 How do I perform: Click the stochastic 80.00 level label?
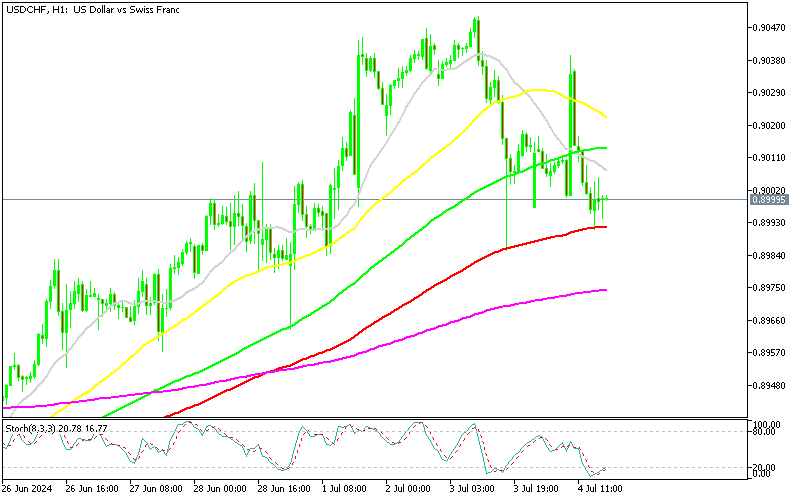pos(766,433)
